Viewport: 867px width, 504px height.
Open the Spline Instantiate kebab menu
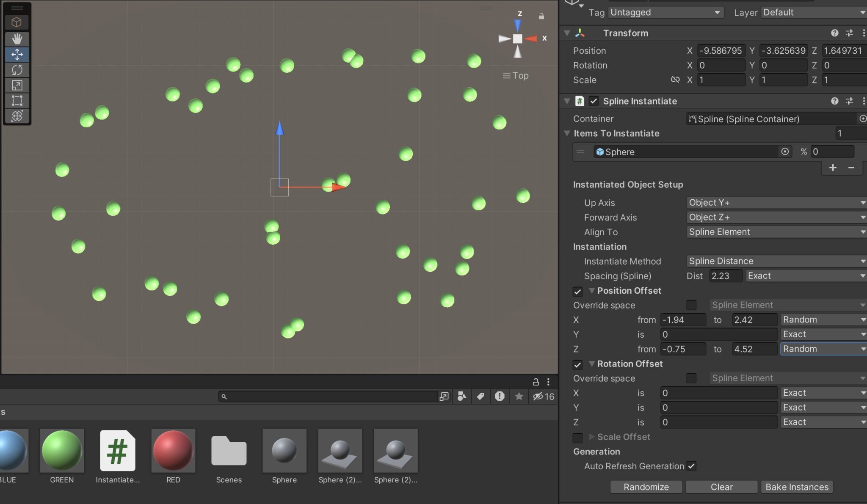[864, 101]
